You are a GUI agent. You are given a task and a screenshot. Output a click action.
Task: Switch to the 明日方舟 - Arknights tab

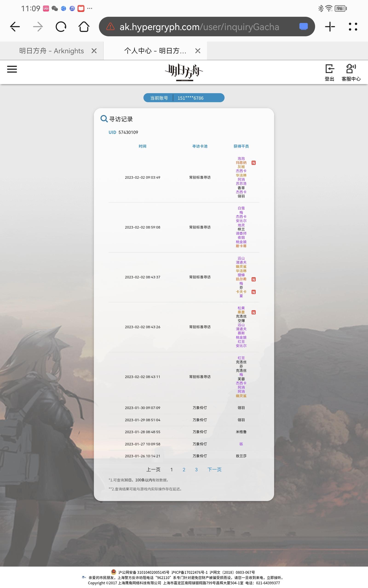point(52,51)
